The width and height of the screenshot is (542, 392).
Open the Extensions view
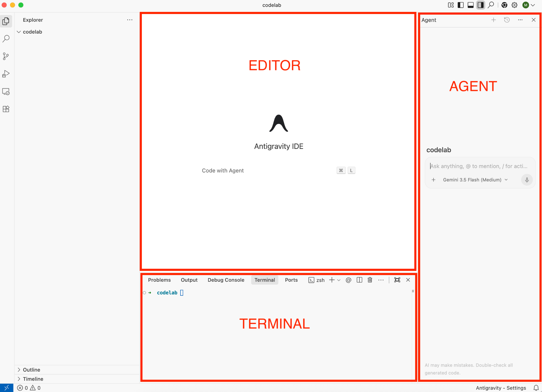(x=6, y=109)
